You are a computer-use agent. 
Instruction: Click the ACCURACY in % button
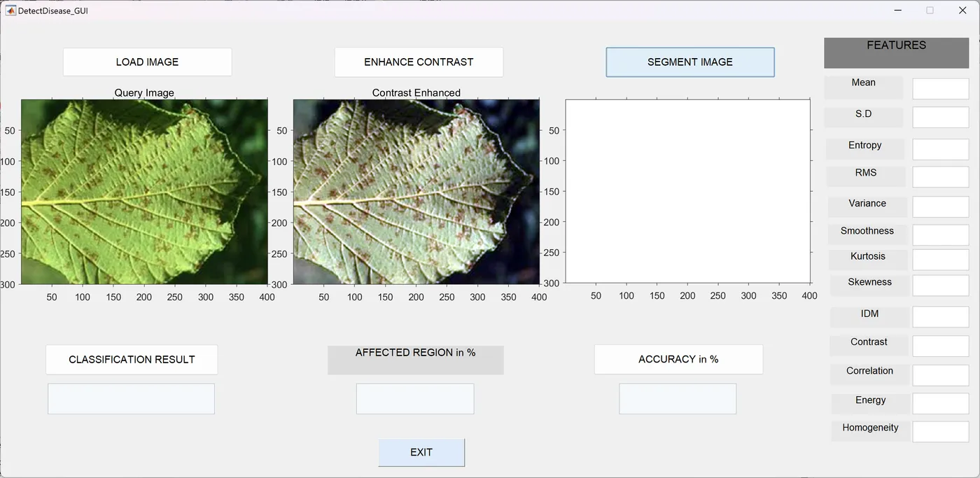678,359
